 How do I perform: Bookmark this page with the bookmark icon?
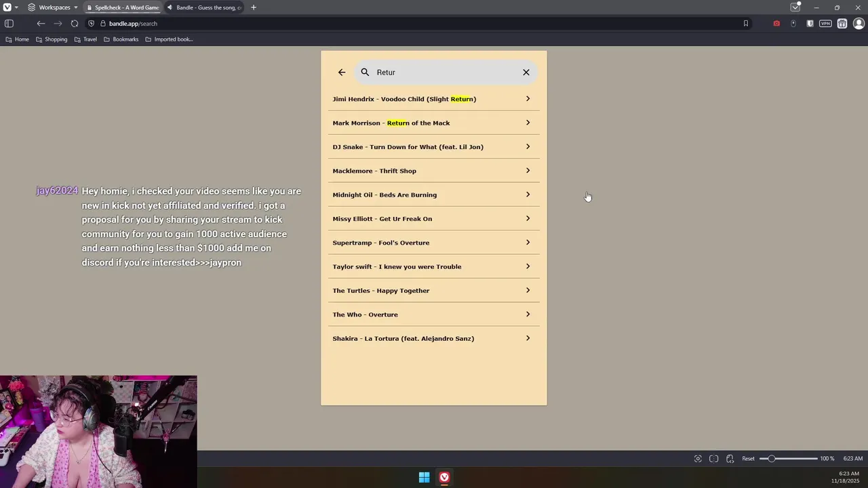(745, 24)
